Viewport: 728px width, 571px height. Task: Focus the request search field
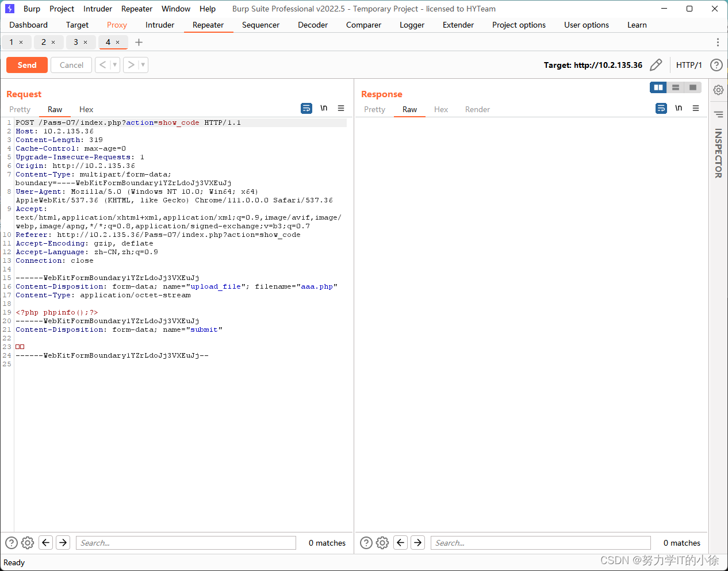coord(186,543)
